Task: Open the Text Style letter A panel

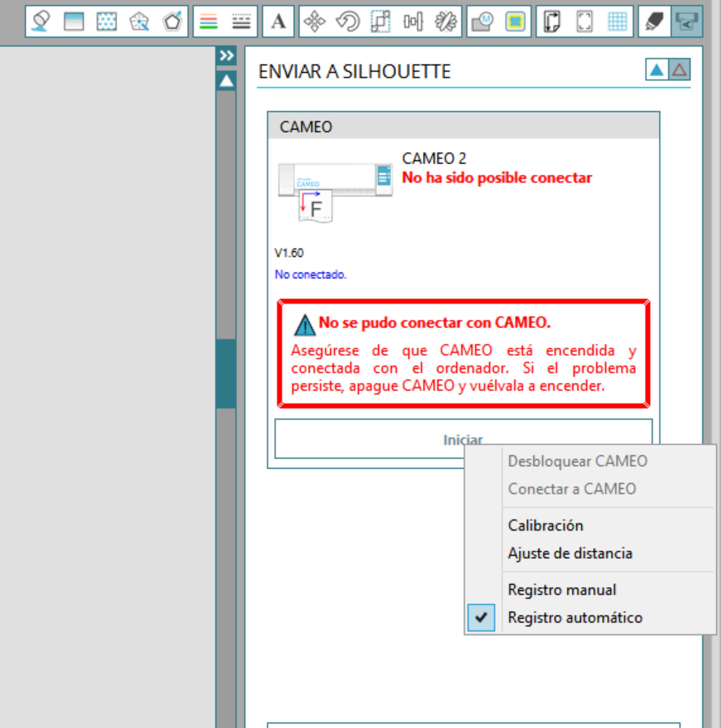Action: 278,21
